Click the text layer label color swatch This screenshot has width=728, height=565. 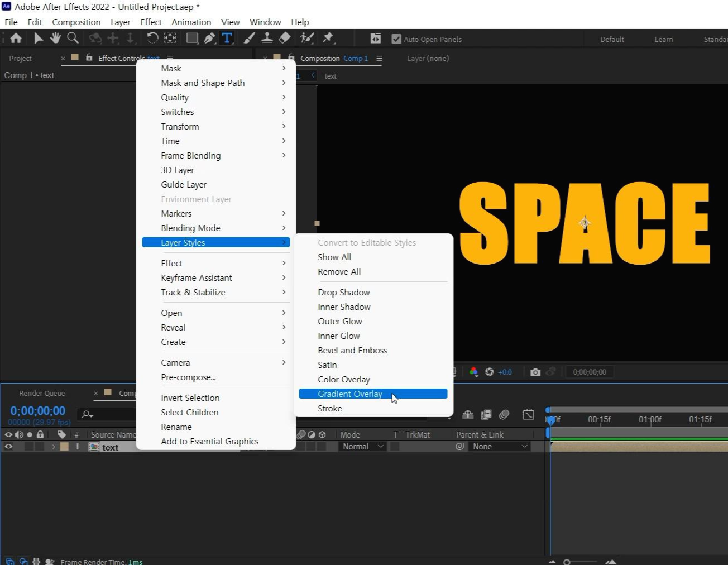coord(64,447)
